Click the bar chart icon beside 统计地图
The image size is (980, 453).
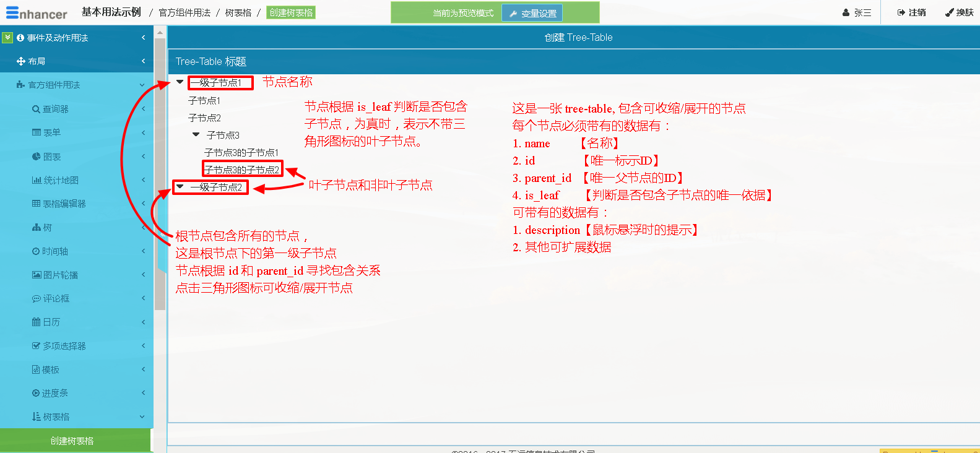coord(37,180)
